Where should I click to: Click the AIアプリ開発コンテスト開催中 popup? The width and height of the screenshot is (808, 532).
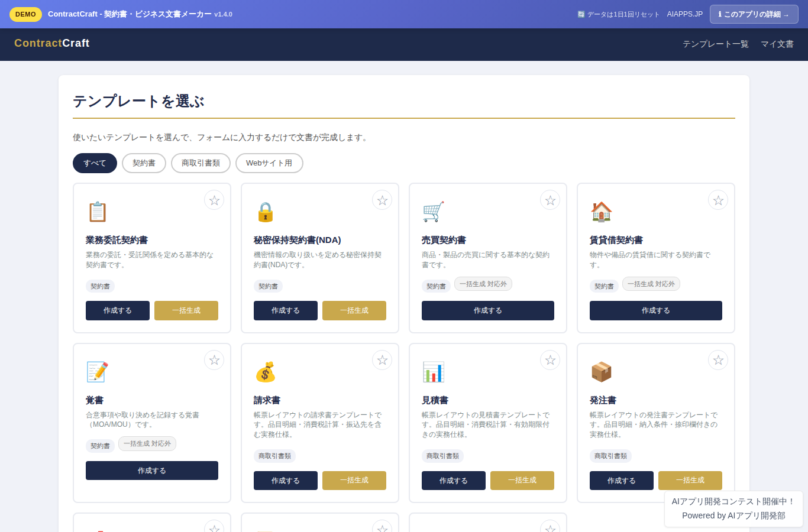[733, 508]
